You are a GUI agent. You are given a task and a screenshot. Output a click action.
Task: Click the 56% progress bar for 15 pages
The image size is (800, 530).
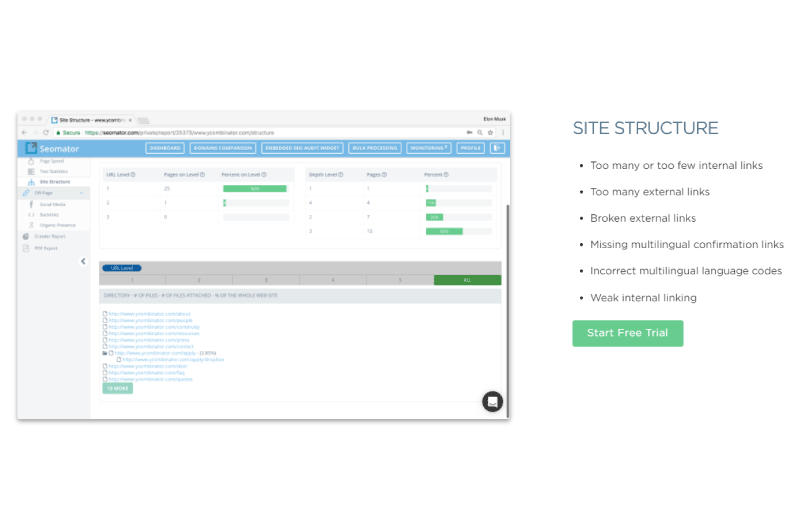(444, 232)
